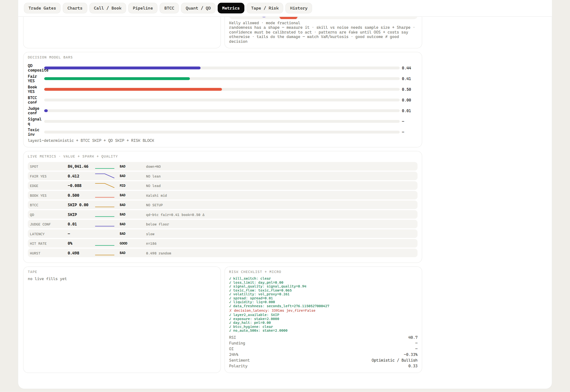Select the SPOT 84,041.46 row
The image size is (570, 392).
(x=222, y=167)
